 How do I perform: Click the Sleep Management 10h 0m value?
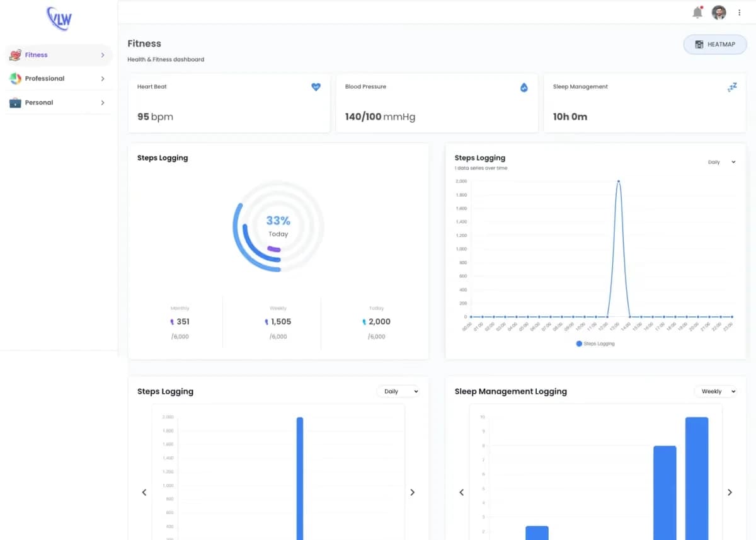click(570, 117)
